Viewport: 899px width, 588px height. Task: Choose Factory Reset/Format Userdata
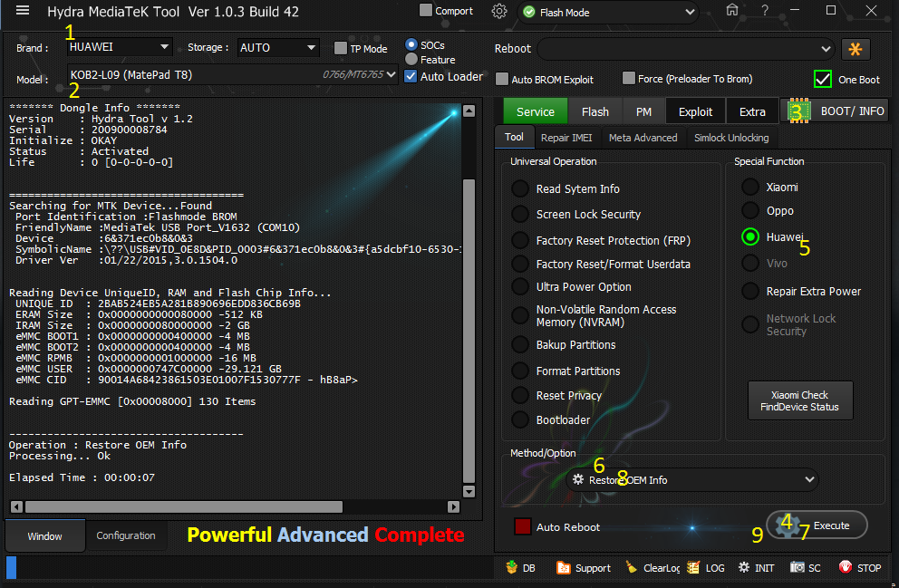[x=520, y=265]
